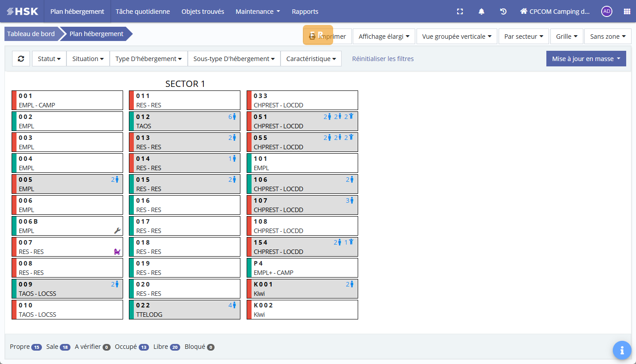Click the Sale status count badge
The width and height of the screenshot is (636, 364).
click(65, 347)
